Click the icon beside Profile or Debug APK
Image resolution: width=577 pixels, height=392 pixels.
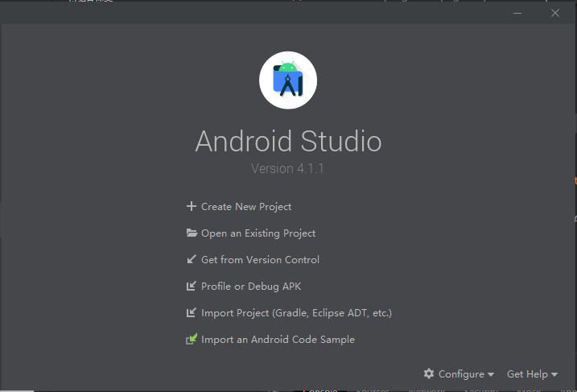pyautogui.click(x=192, y=286)
